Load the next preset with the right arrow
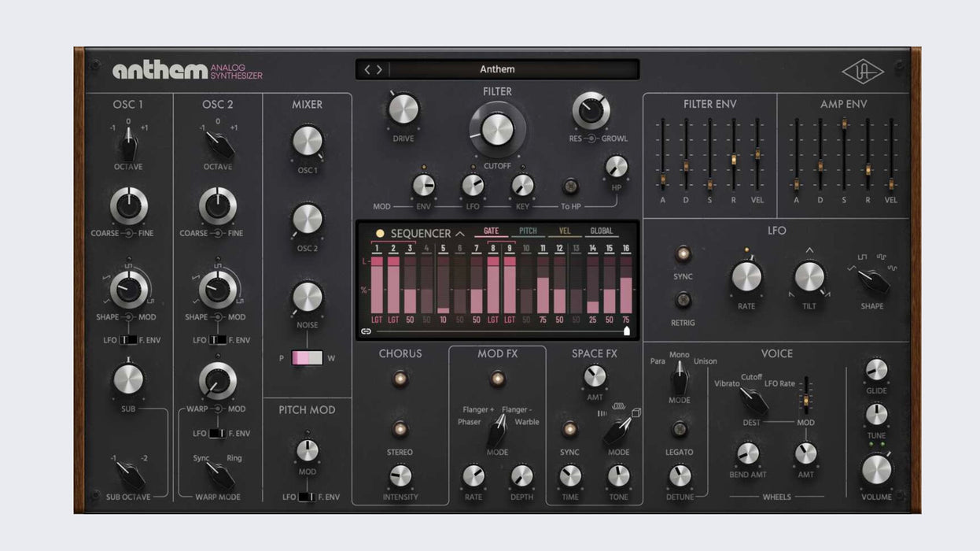 379,69
